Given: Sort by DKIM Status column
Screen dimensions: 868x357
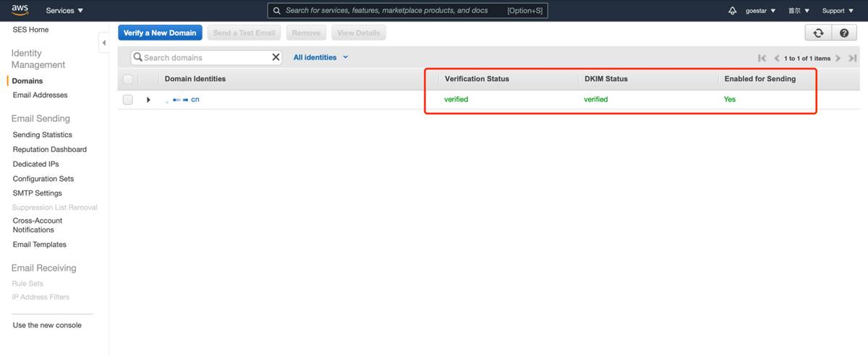Looking at the screenshot, I should [x=606, y=79].
